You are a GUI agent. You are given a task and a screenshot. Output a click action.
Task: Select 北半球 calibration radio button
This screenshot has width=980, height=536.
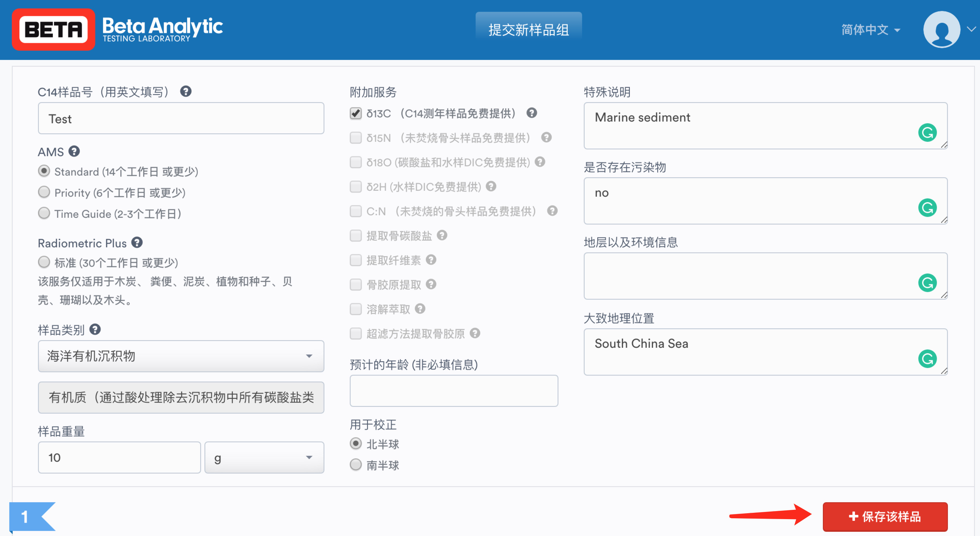click(x=356, y=444)
